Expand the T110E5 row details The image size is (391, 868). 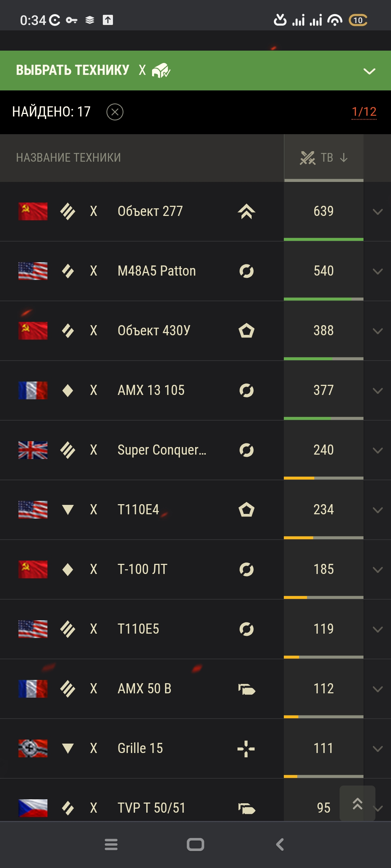(378, 630)
